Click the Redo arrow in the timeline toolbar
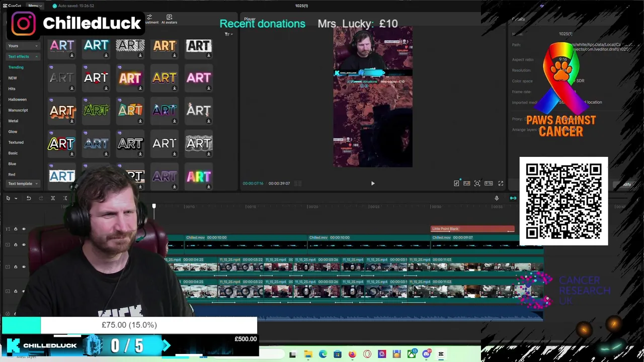This screenshot has height=362, width=644. coord(41,198)
